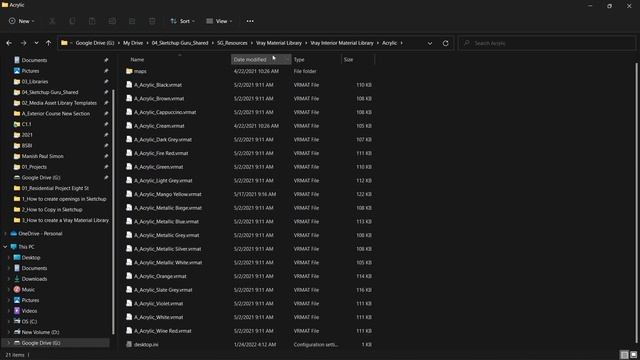Go up one folder level arrow

click(x=49, y=43)
